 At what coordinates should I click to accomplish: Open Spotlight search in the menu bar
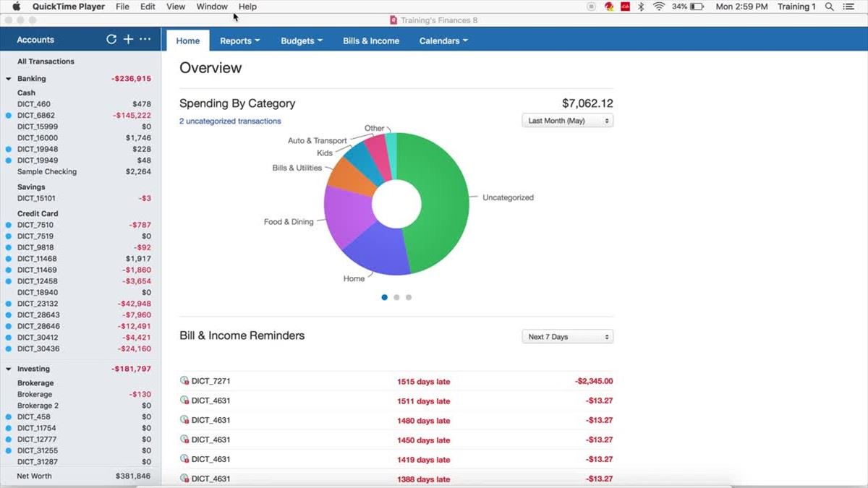click(829, 7)
